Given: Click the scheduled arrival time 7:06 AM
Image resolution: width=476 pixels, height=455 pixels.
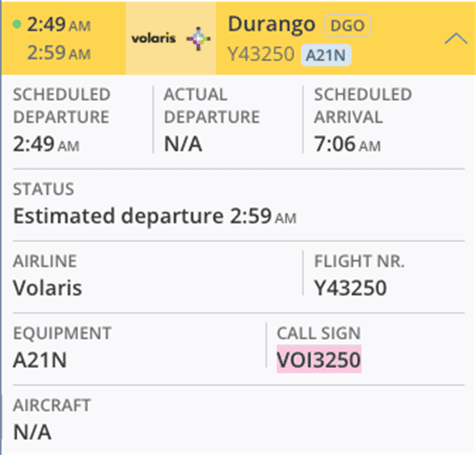Looking at the screenshot, I should 347,144.
